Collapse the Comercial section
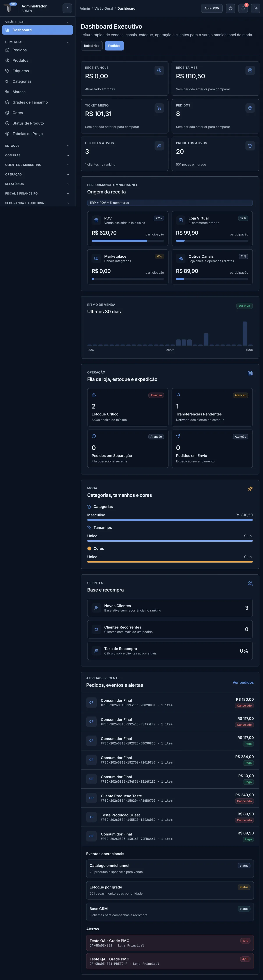Image resolution: width=263 pixels, height=980 pixels. (x=37, y=42)
